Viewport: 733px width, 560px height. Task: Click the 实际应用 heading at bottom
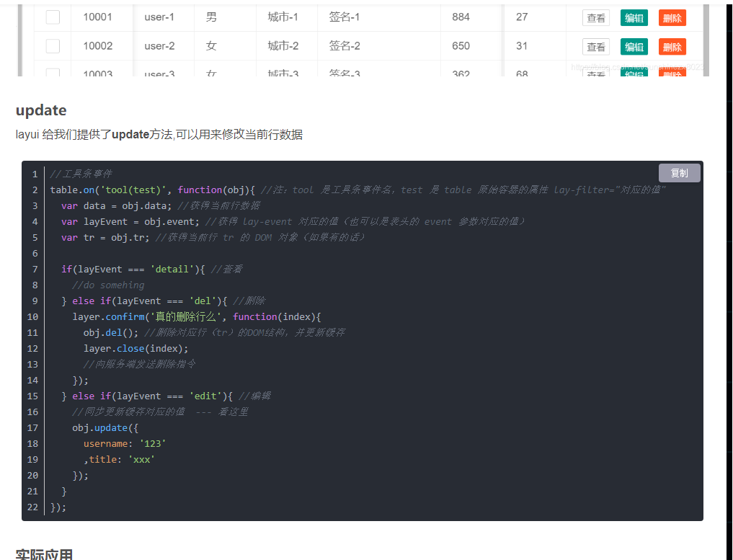pos(45,554)
